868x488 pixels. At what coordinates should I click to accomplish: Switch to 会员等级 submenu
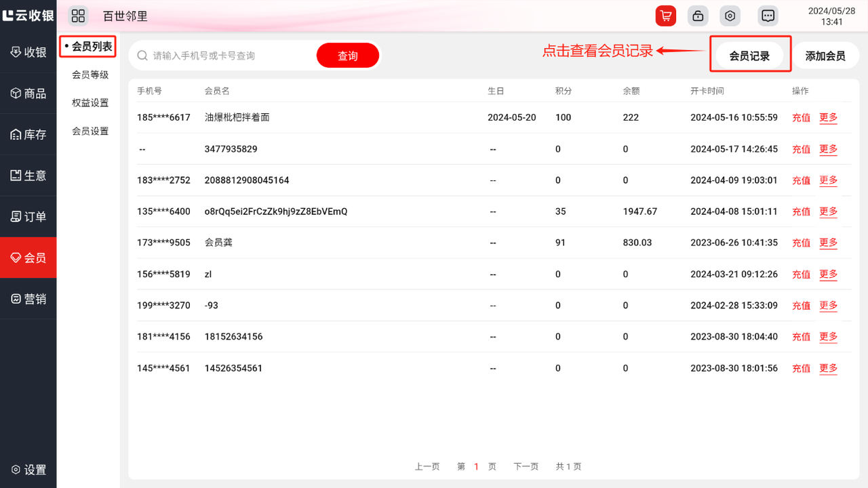(90, 75)
